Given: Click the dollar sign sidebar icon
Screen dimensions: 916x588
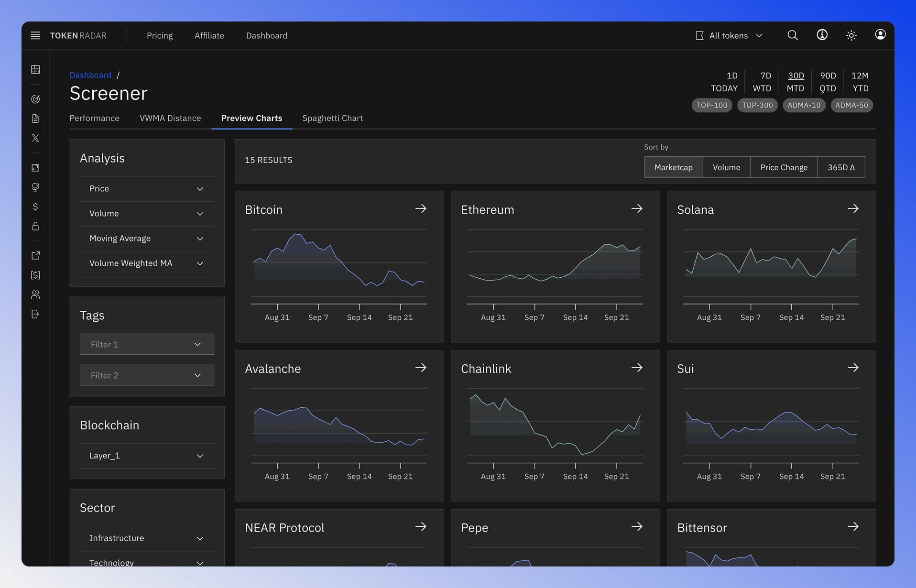Looking at the screenshot, I should (x=35, y=207).
